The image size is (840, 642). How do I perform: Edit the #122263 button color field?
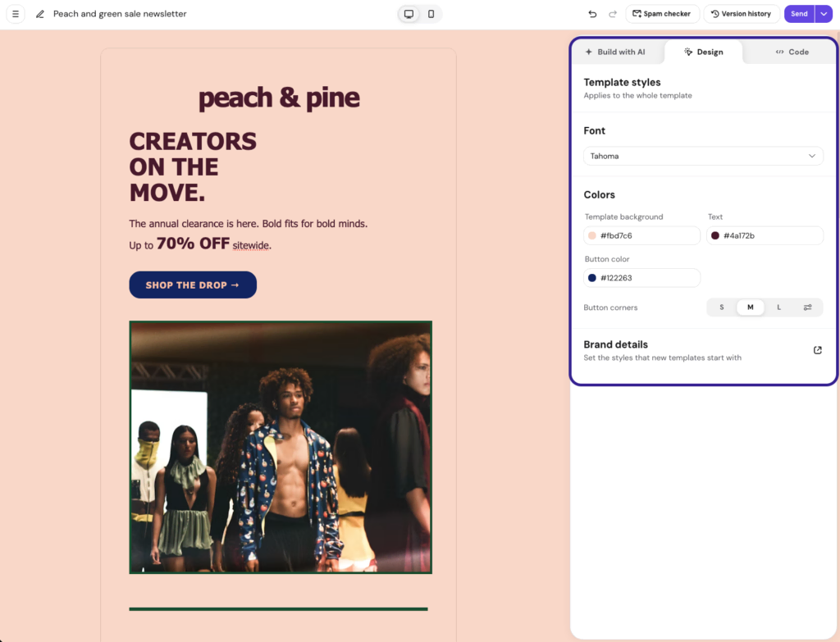(641, 278)
